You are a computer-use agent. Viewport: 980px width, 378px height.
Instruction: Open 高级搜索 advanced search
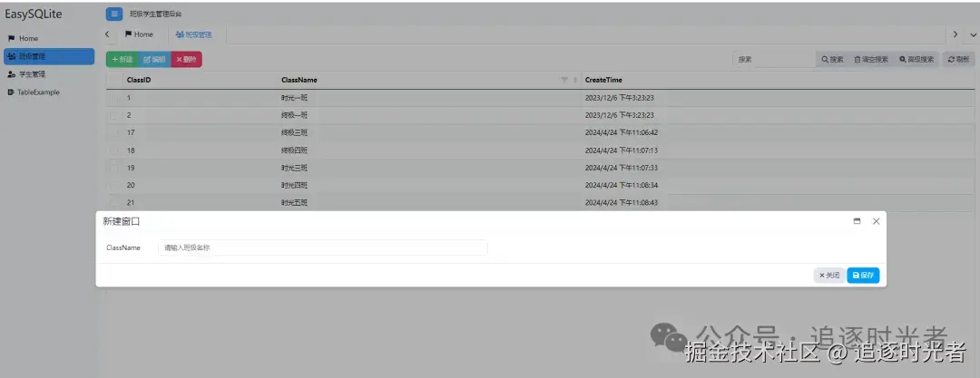point(916,59)
